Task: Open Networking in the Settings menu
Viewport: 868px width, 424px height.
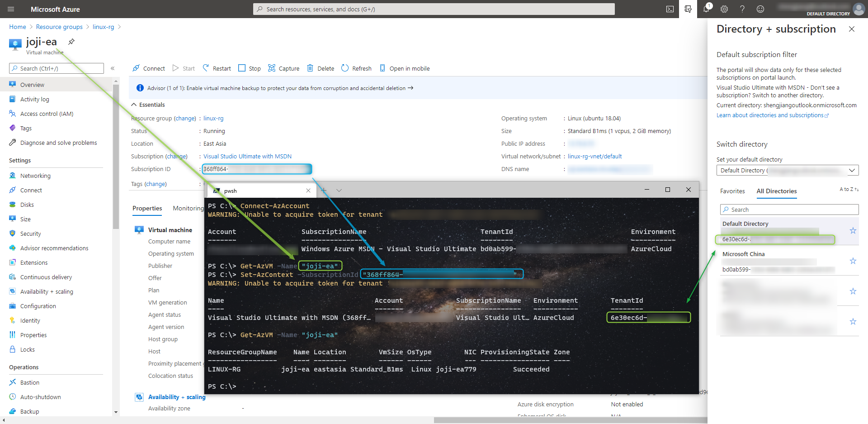Action: [x=35, y=176]
